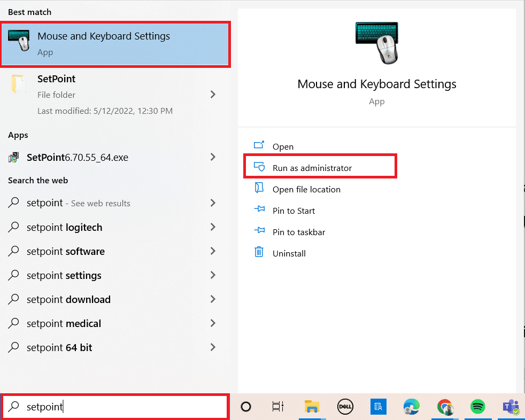Viewport: 525px width, 420px height.
Task: Click the SetPoint6.70.55_64.exe installer icon
Action: pos(14,157)
